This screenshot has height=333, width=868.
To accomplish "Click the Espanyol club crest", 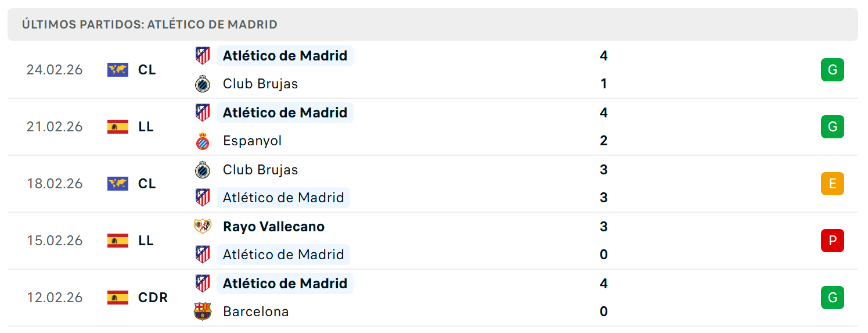I will [203, 141].
